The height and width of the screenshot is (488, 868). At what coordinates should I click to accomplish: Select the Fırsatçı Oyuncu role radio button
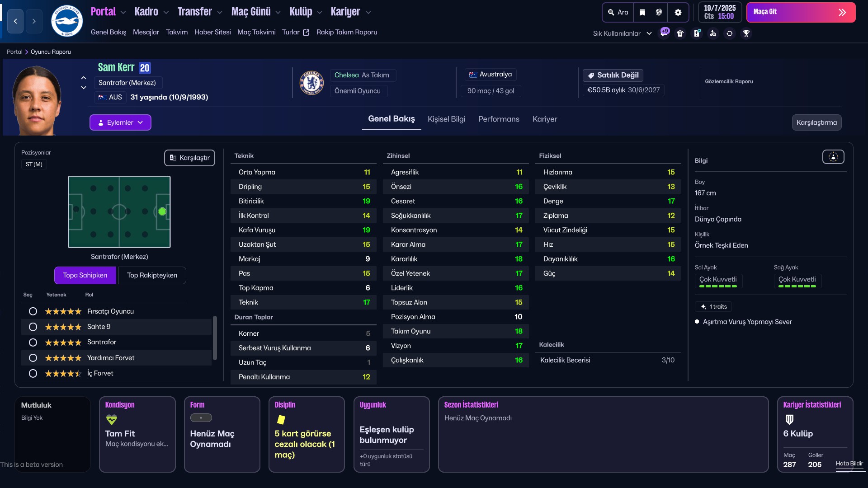coord(33,311)
